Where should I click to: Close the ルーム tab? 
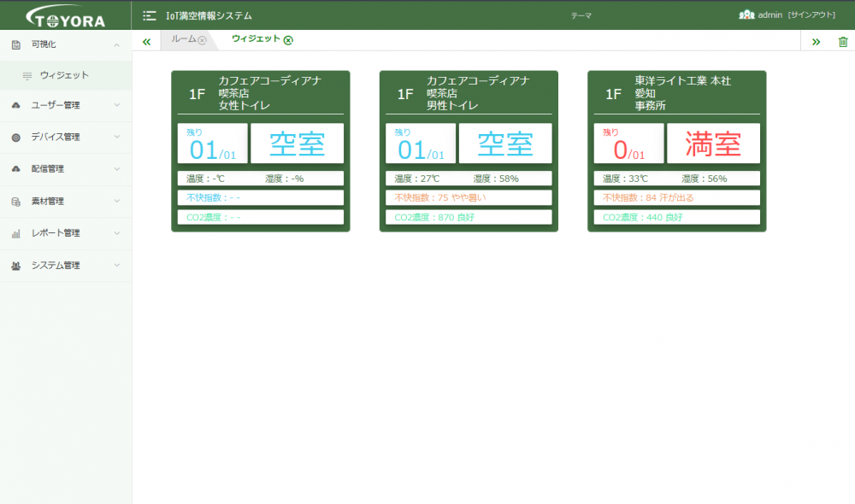click(x=203, y=40)
